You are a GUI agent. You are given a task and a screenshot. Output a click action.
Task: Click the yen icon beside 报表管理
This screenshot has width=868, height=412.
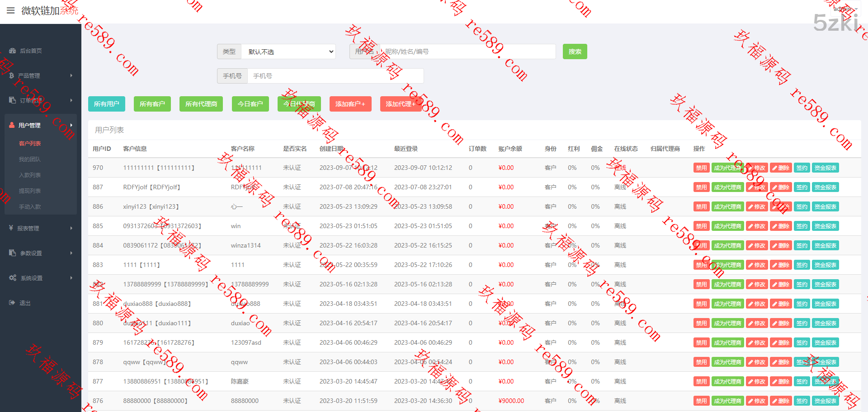coord(11,228)
